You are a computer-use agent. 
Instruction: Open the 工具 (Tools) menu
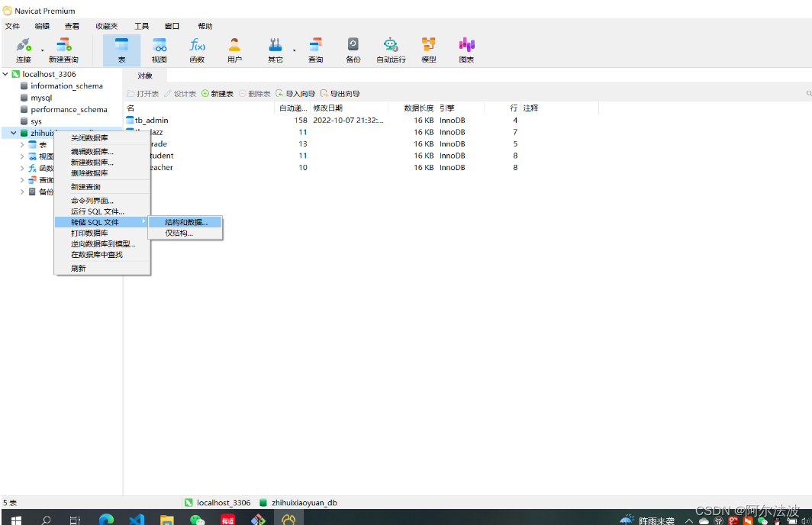(141, 26)
